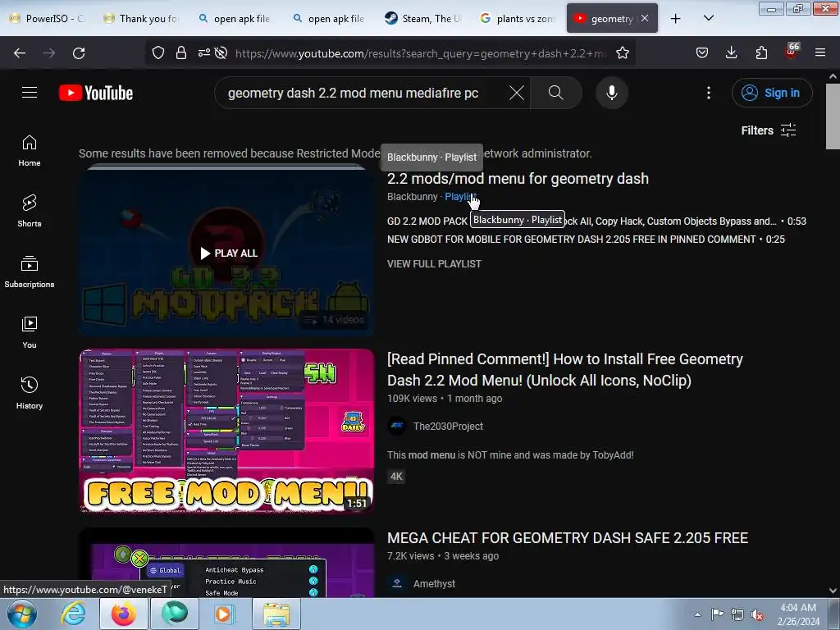
Task: Open 2.2 mods/mod menu for geometry dash playlist
Action: click(x=518, y=178)
